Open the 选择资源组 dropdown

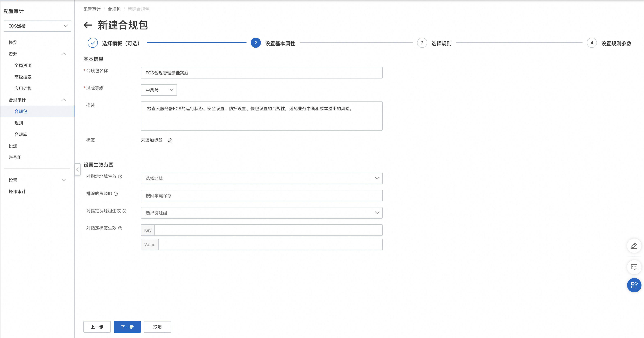pos(261,213)
